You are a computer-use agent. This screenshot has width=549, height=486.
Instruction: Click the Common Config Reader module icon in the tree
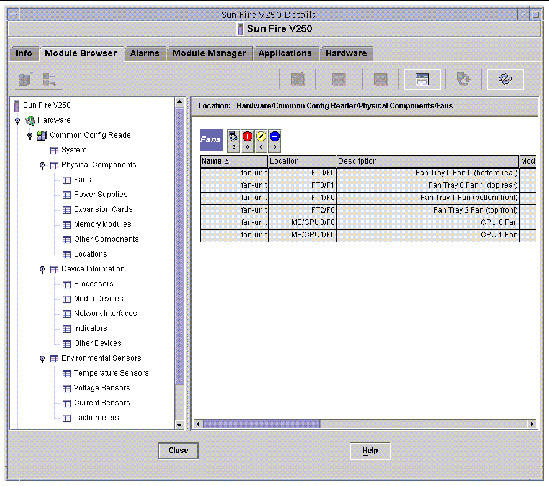pos(42,136)
